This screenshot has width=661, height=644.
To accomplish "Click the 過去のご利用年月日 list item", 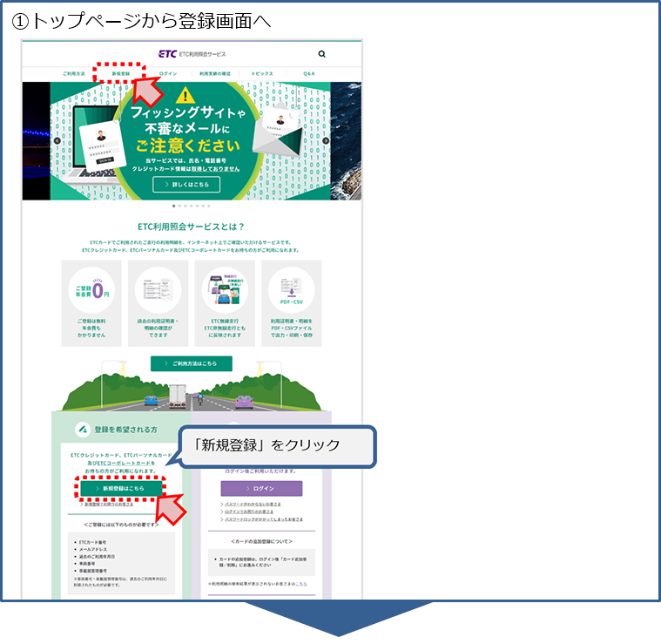I will [95, 557].
